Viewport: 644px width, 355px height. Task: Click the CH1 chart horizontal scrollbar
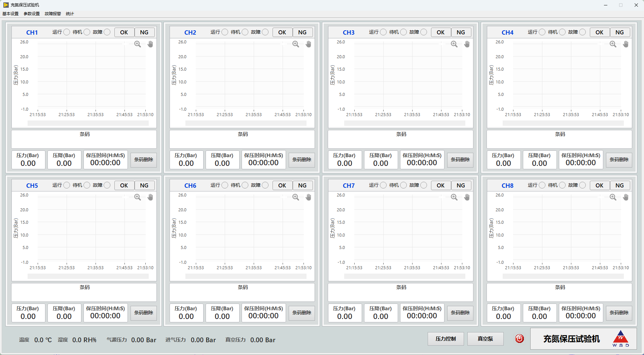tap(88, 123)
